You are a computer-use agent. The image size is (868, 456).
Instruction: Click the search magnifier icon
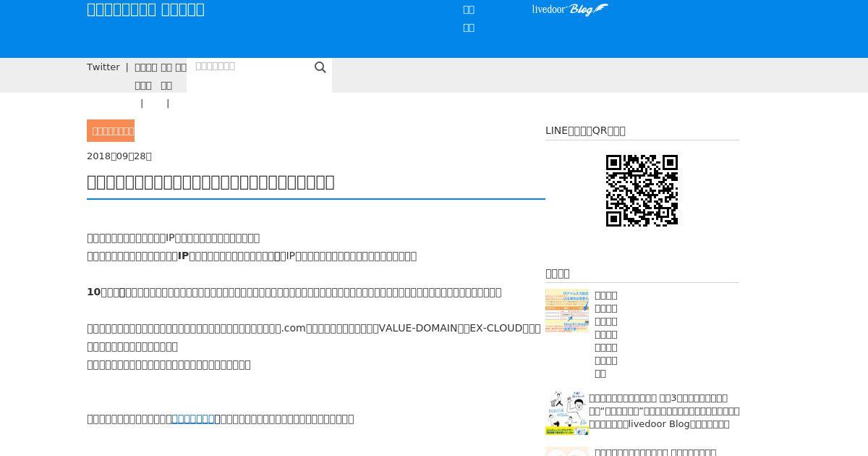click(320, 67)
